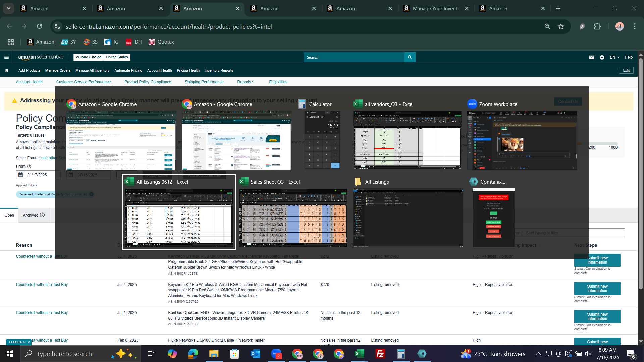The height and width of the screenshot is (362, 644).
Task: Click Add Products in the navigation bar
Action: tap(29, 70)
